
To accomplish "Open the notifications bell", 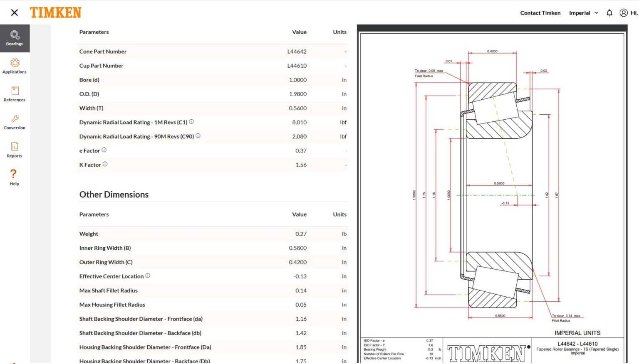I will coord(609,13).
